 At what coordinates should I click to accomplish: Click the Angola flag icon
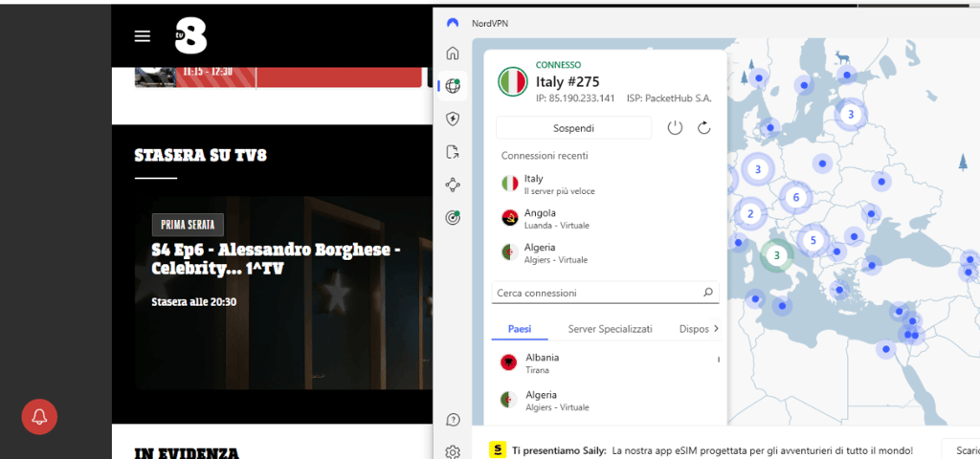[x=510, y=218]
